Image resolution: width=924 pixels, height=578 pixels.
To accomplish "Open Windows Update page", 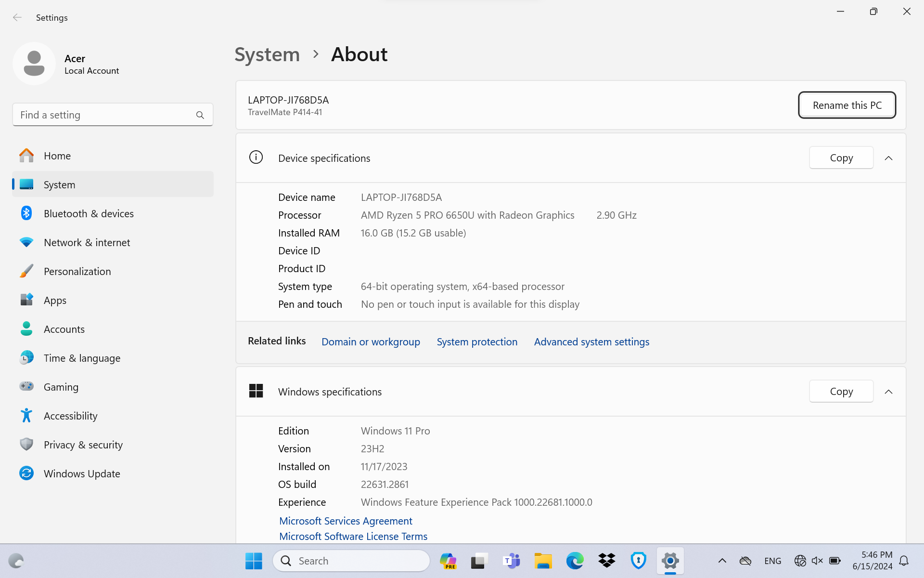I will (82, 473).
